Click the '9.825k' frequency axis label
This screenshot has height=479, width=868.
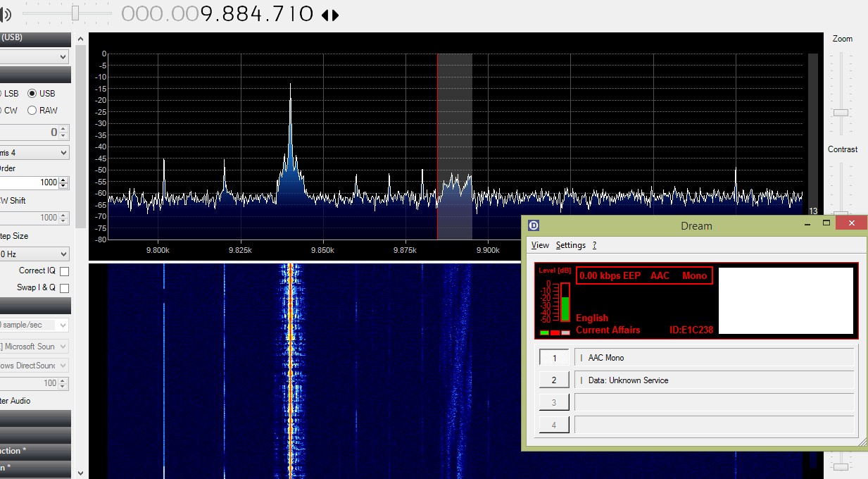241,250
